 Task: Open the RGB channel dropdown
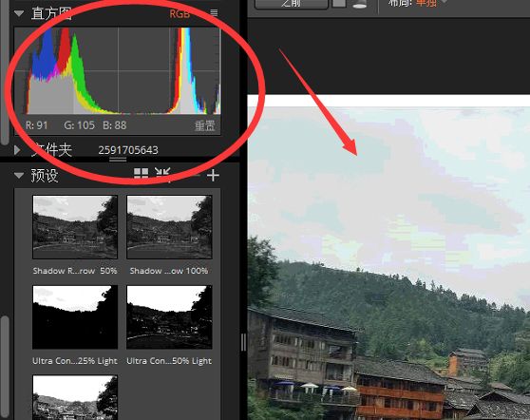pos(180,13)
